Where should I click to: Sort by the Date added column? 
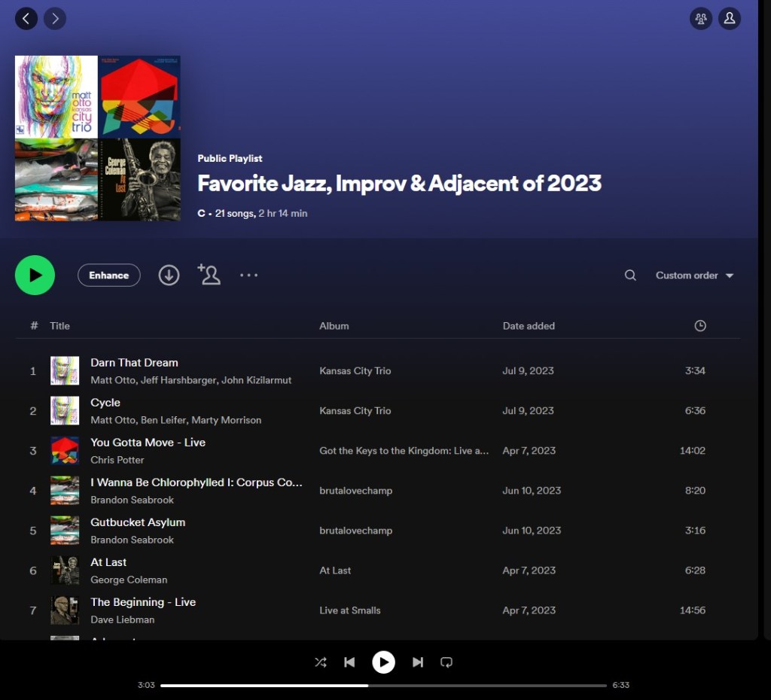tap(529, 326)
